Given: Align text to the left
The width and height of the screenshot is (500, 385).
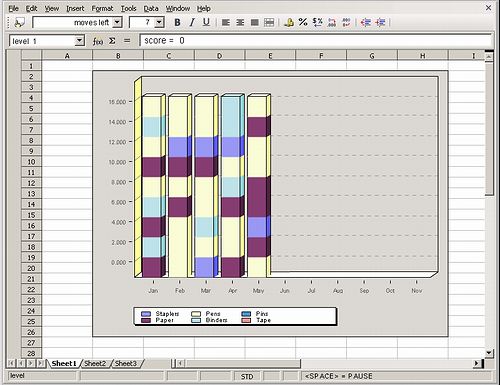Looking at the screenshot, I should click(x=226, y=22).
